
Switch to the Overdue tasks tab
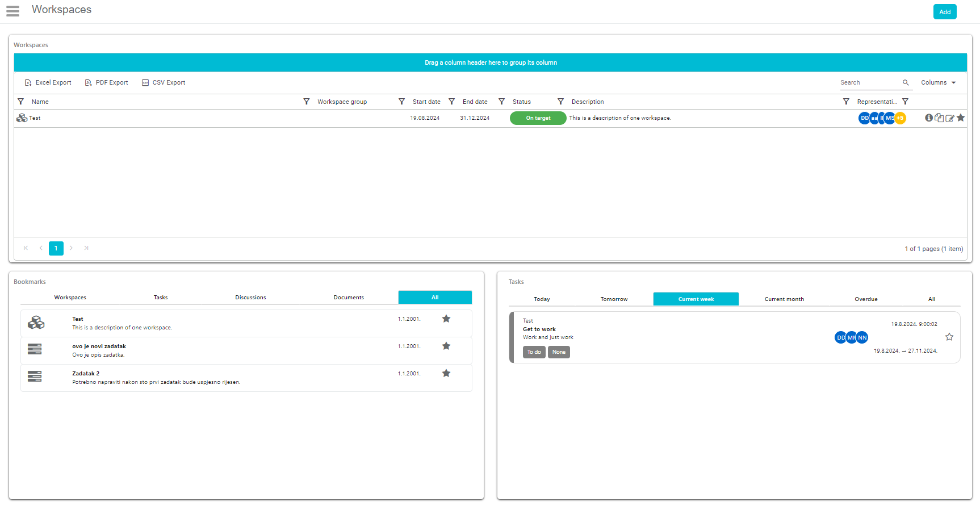[x=866, y=299]
